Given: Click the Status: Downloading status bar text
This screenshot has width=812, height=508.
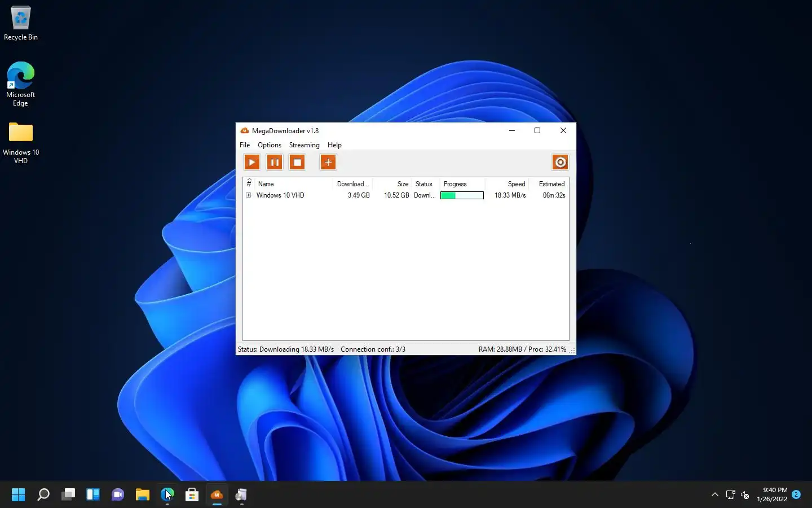Looking at the screenshot, I should (286, 349).
